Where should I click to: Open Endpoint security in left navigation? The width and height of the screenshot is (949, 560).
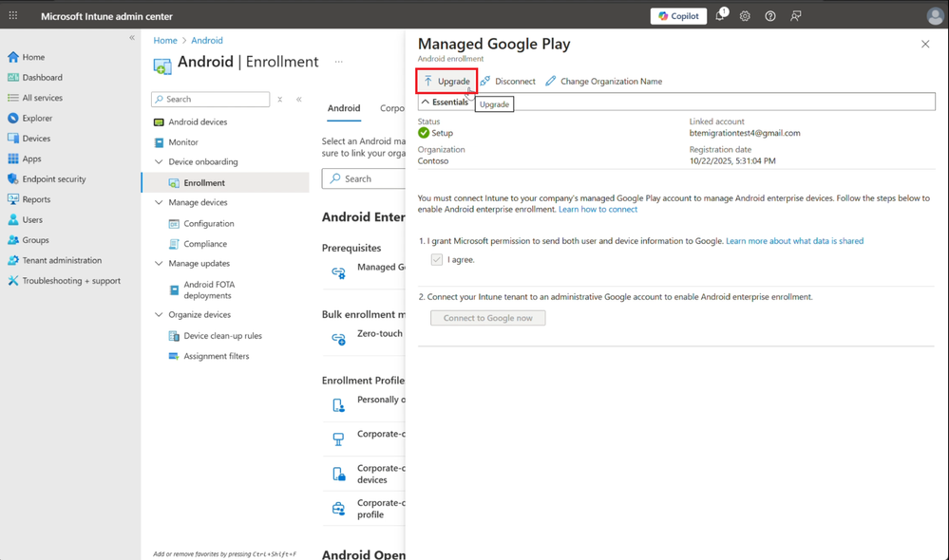(x=47, y=179)
